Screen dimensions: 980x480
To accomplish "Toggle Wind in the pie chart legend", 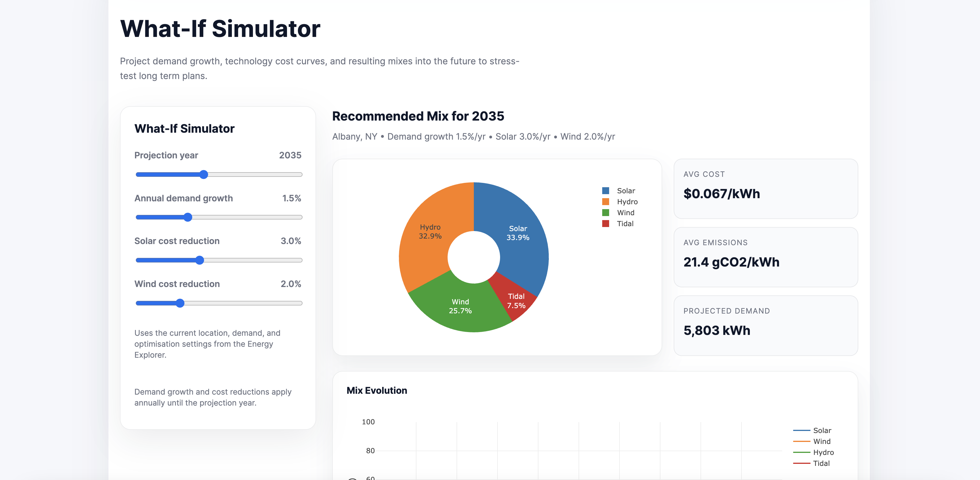I will coord(625,213).
